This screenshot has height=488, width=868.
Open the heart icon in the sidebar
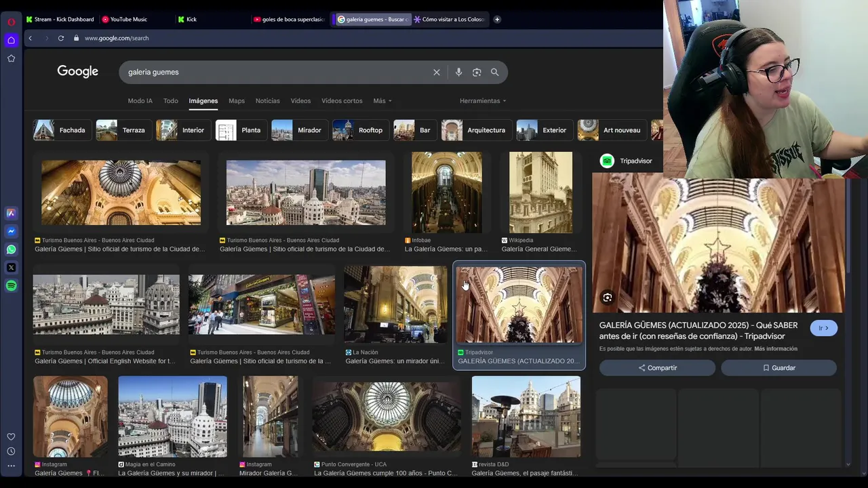pos(11,437)
